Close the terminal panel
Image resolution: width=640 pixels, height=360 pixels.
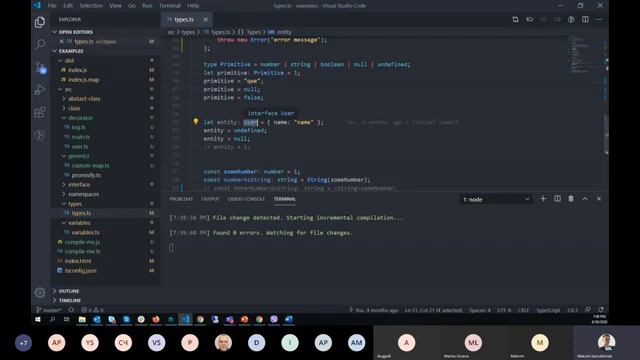(599, 198)
